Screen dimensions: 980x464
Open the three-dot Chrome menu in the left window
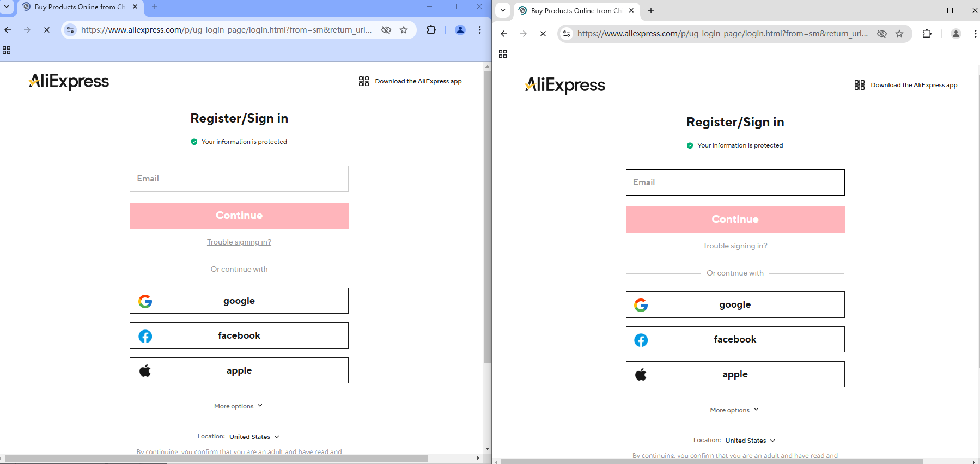(480, 30)
